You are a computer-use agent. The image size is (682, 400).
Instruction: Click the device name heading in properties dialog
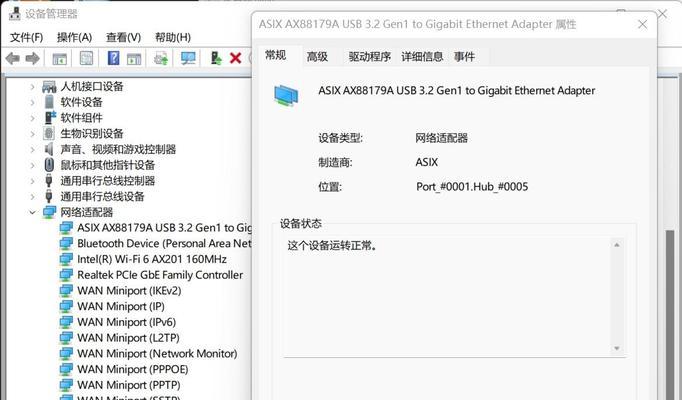point(457,90)
